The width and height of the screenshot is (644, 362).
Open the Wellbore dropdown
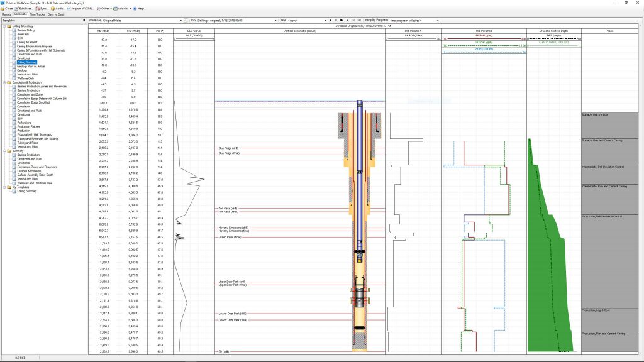[180, 20]
